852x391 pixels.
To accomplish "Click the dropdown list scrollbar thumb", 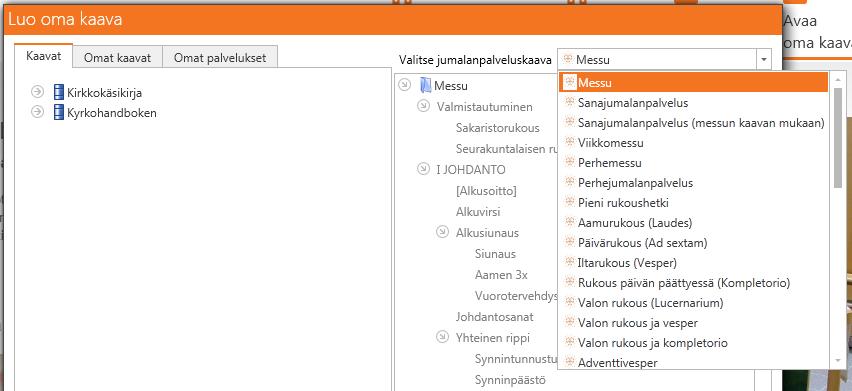I will (838, 138).
